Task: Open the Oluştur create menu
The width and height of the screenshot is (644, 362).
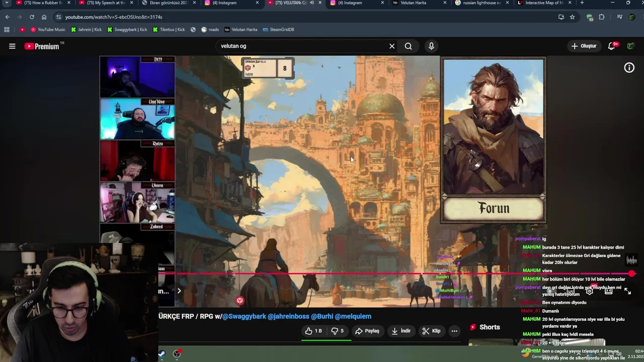Action: (x=584, y=46)
